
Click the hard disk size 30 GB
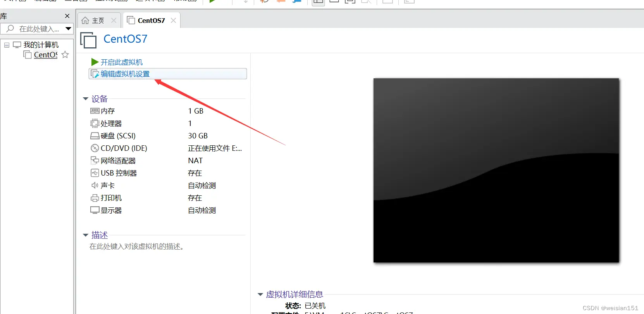198,136
